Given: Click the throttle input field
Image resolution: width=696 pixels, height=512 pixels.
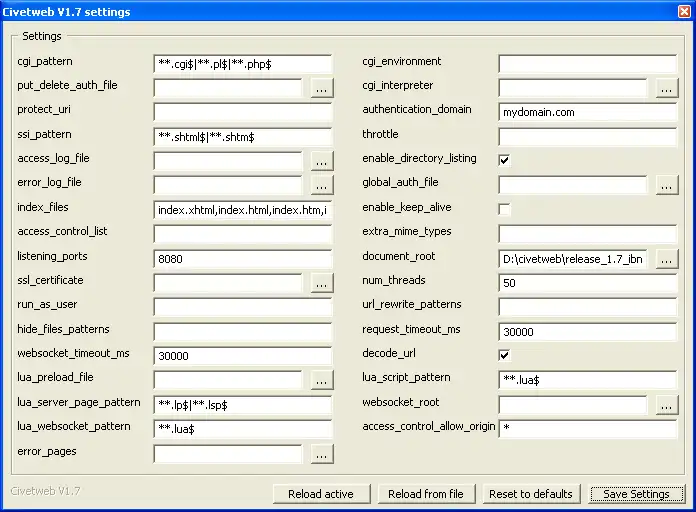Looking at the screenshot, I should 588,137.
